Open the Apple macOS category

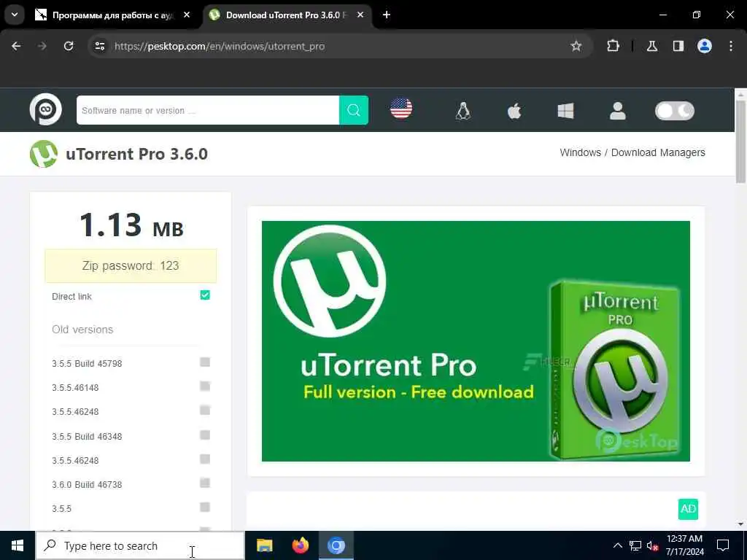[x=514, y=111]
